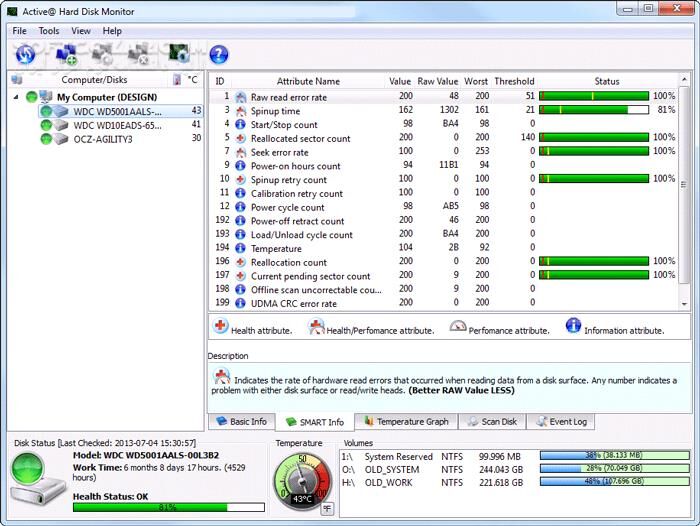Select the WDC WD10EADS disk in the tree
The height and width of the screenshot is (526, 700).
click(x=117, y=125)
